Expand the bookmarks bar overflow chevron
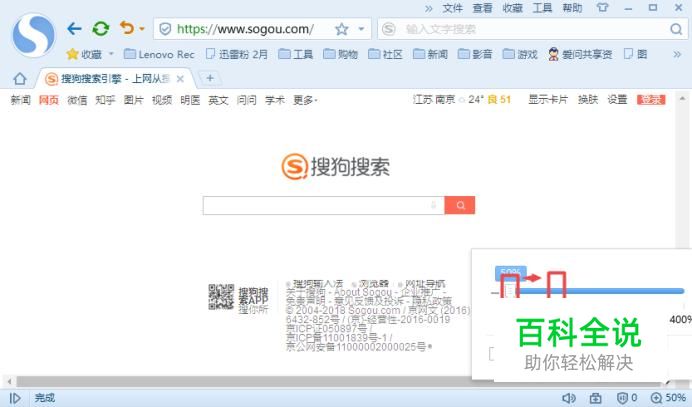Screen dimensions: 692x407 point(677,54)
